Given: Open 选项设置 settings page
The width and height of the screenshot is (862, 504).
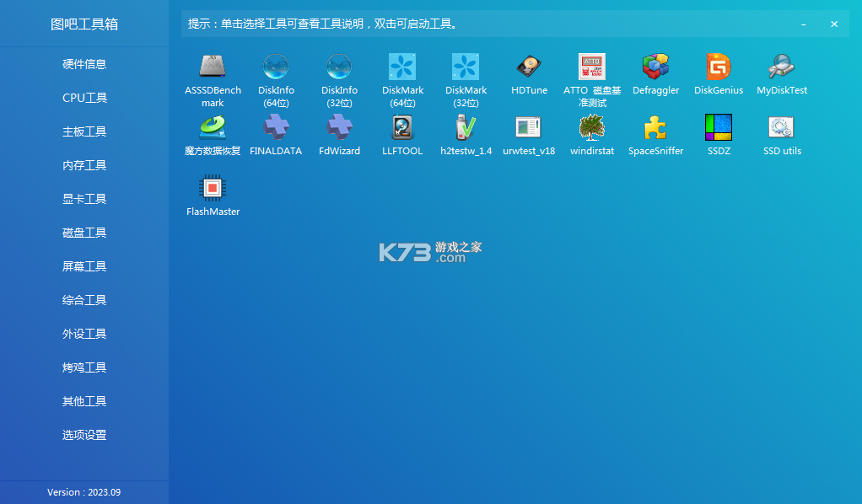Looking at the screenshot, I should 84,435.
